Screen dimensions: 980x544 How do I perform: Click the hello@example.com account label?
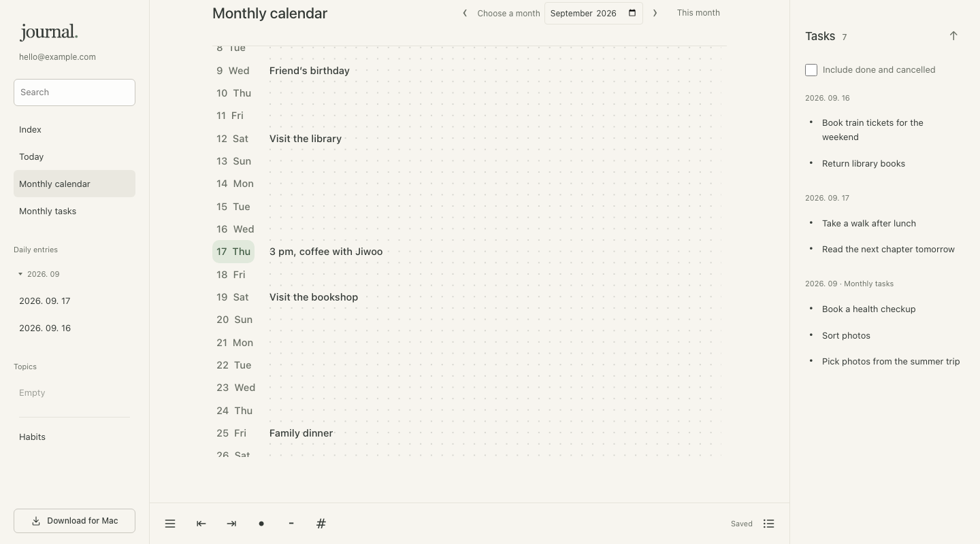tap(57, 57)
